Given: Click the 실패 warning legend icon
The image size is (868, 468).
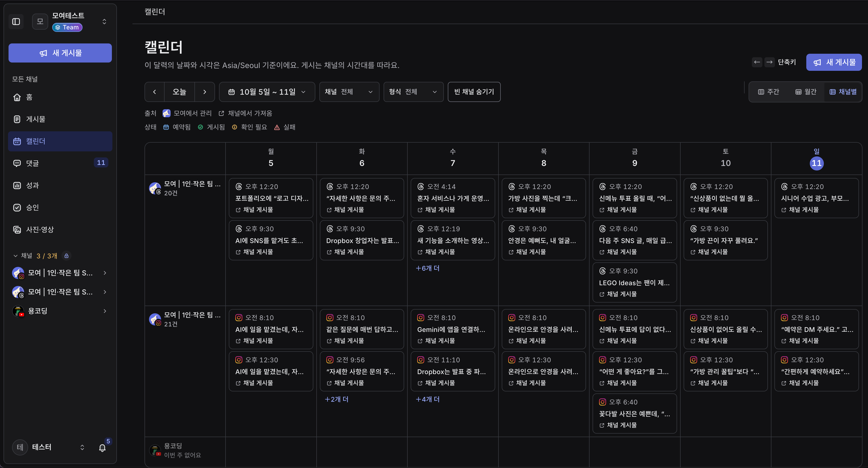Looking at the screenshot, I should 277,127.
